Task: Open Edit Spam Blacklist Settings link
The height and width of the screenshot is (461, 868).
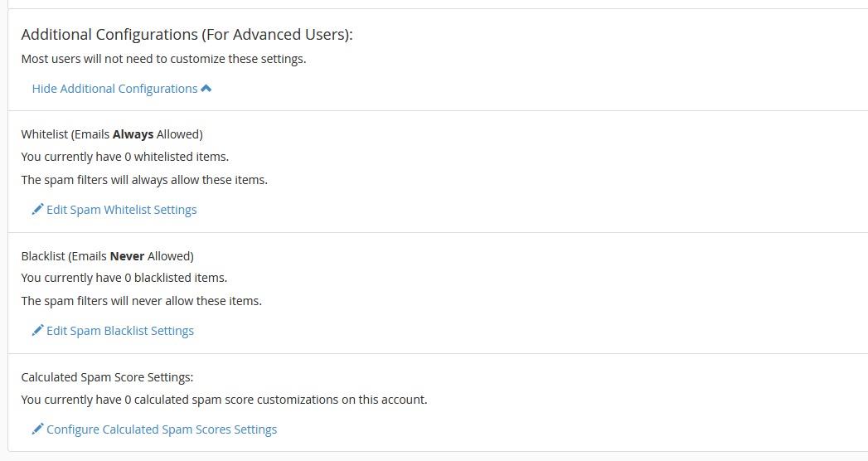Action: (120, 331)
